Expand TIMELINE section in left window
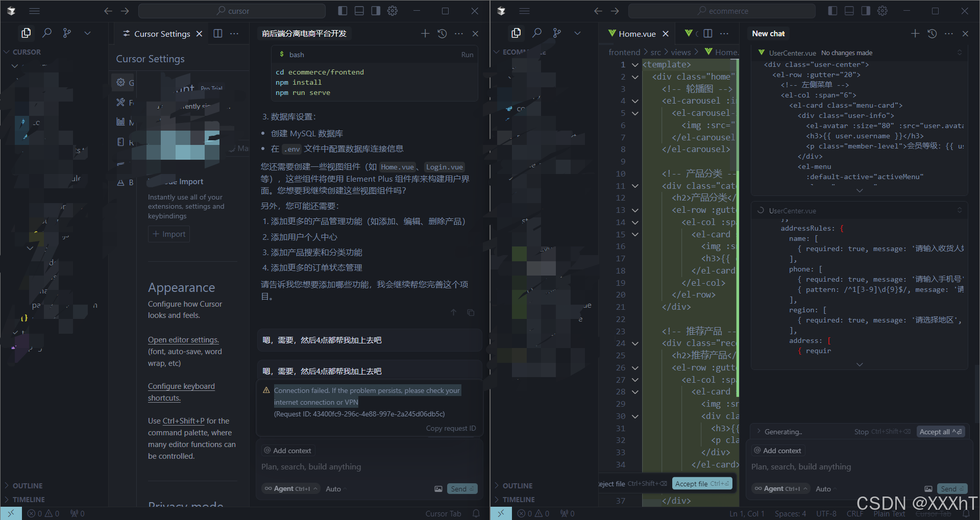 [29, 500]
